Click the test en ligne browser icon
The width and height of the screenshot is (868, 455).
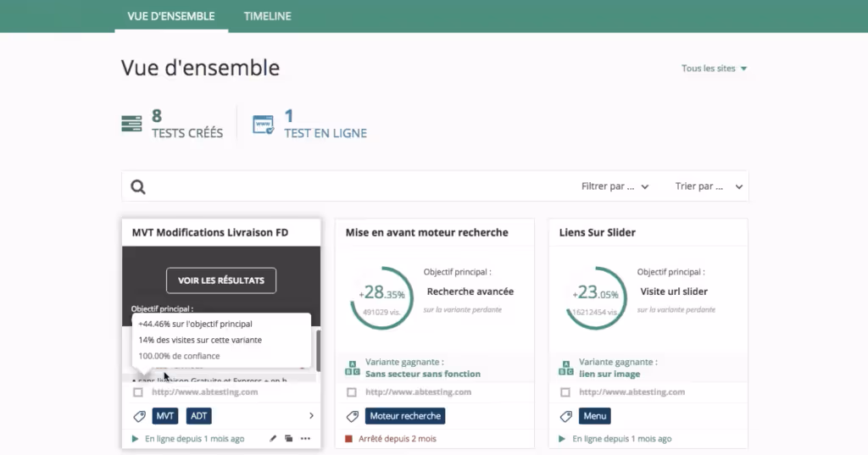coord(263,125)
